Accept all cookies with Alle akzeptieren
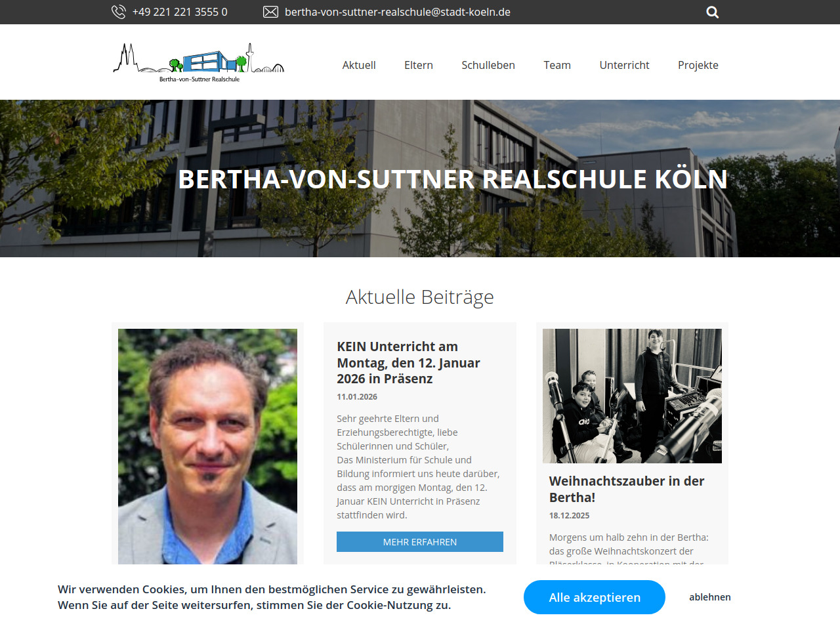The image size is (840, 630). pyautogui.click(x=595, y=597)
